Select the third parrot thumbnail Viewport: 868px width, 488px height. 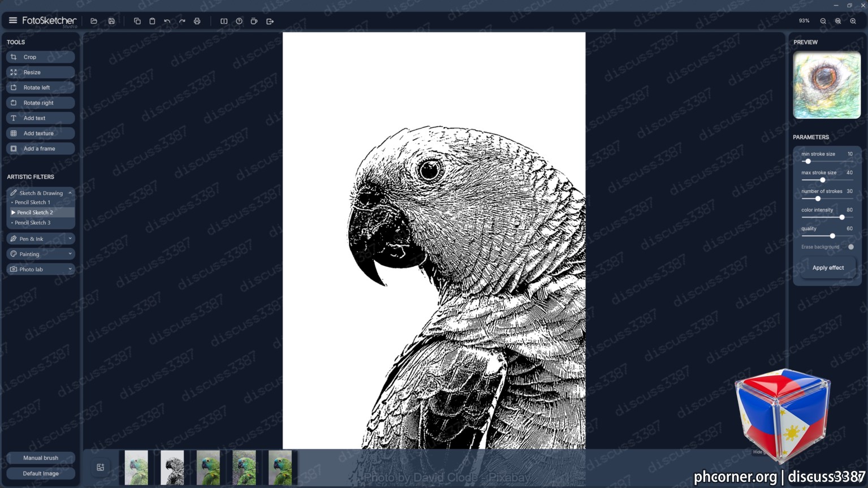[208, 468]
